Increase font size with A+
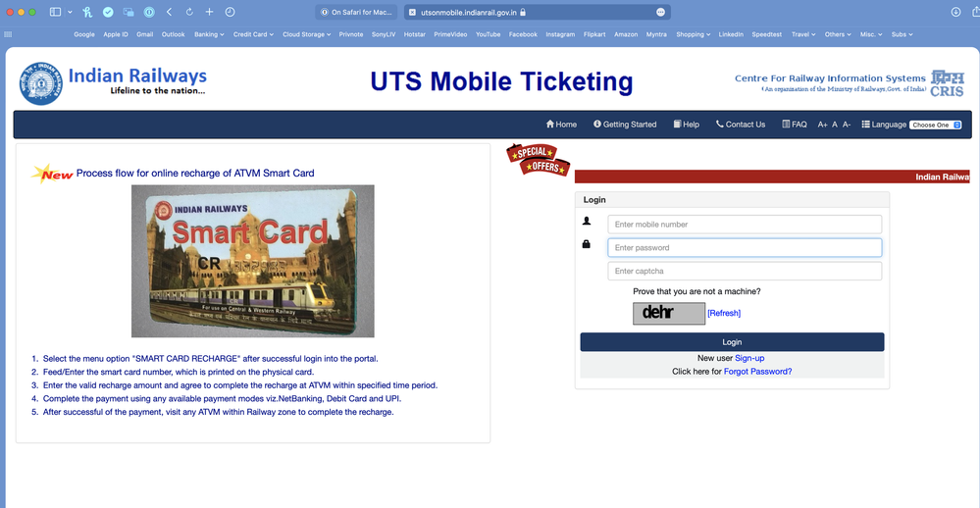Image resolution: width=980 pixels, height=508 pixels. pos(822,125)
